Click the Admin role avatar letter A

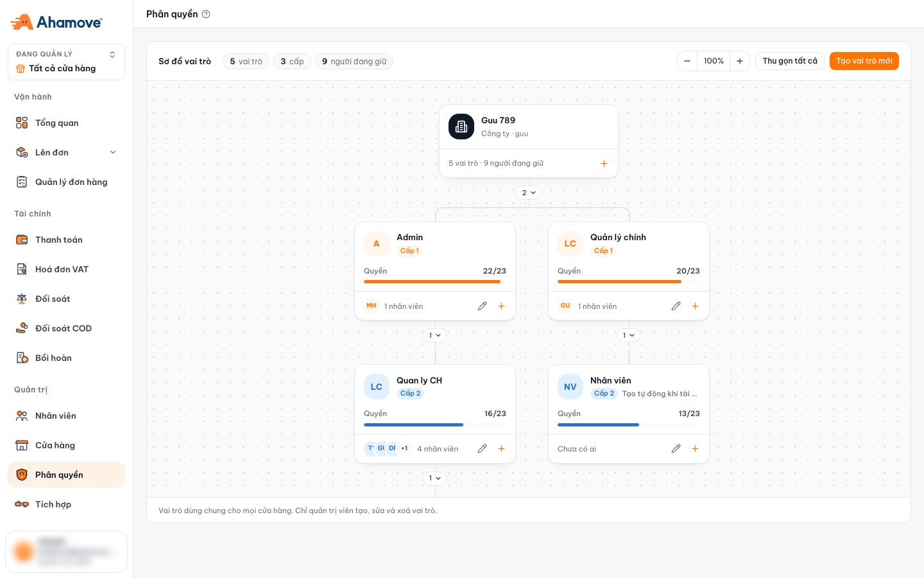(x=377, y=244)
